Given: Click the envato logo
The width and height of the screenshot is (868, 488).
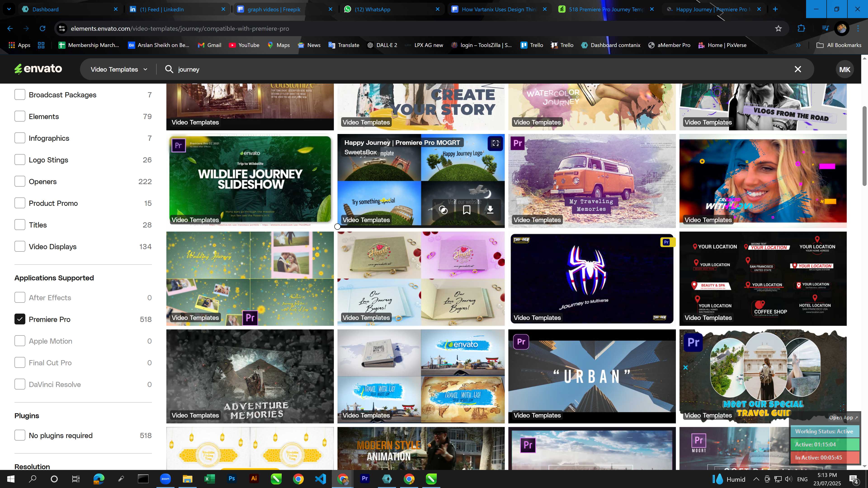Looking at the screenshot, I should tap(38, 69).
